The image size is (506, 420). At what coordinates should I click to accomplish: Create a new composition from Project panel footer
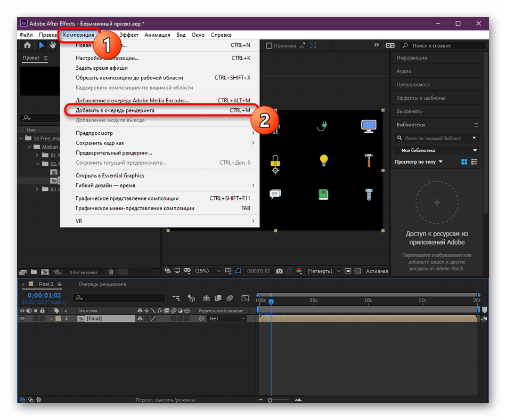pos(45,272)
